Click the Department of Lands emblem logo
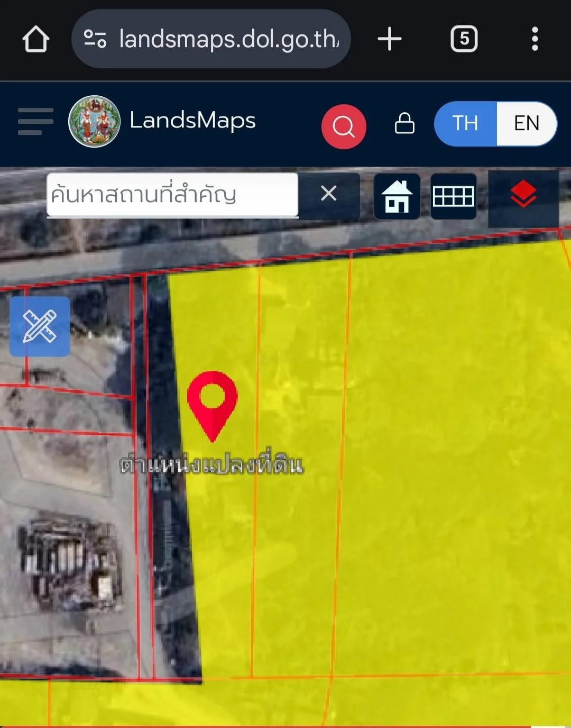This screenshot has width=571, height=728. pyautogui.click(x=94, y=122)
